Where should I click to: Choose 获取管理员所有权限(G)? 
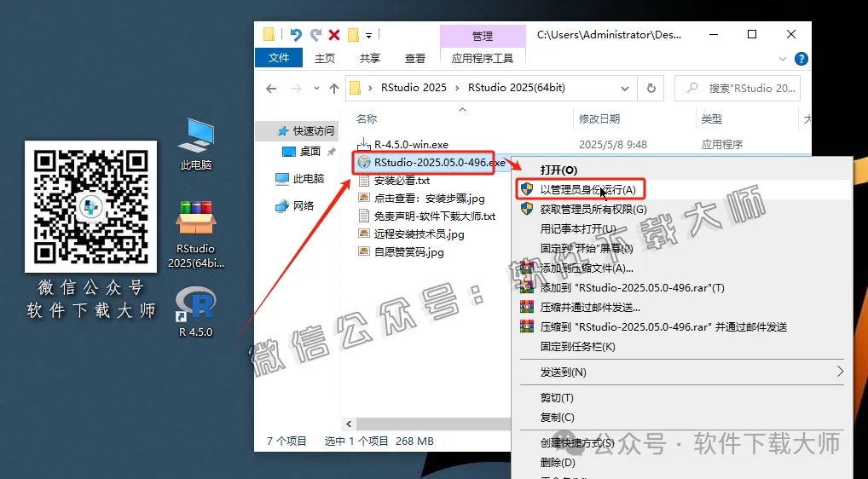click(x=593, y=209)
